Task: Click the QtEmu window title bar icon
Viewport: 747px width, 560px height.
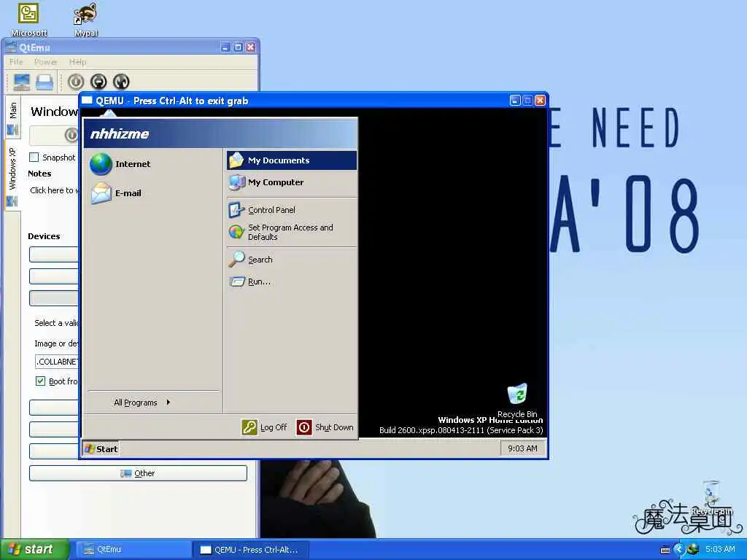Action: pyautogui.click(x=10, y=47)
